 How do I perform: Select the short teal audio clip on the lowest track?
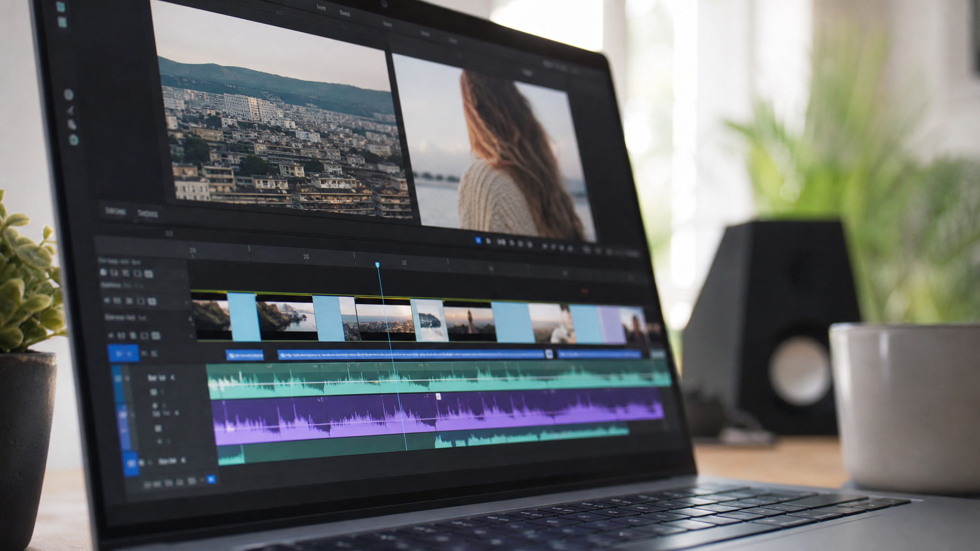tap(231, 455)
